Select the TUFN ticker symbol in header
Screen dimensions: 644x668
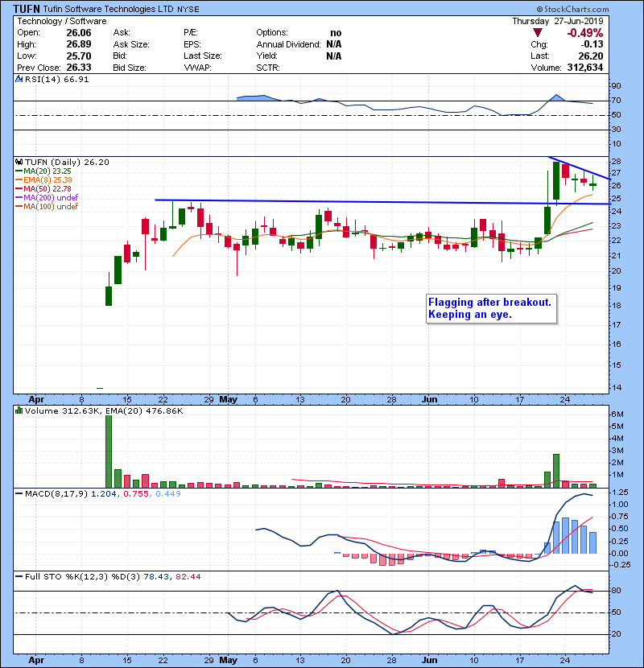pos(27,9)
